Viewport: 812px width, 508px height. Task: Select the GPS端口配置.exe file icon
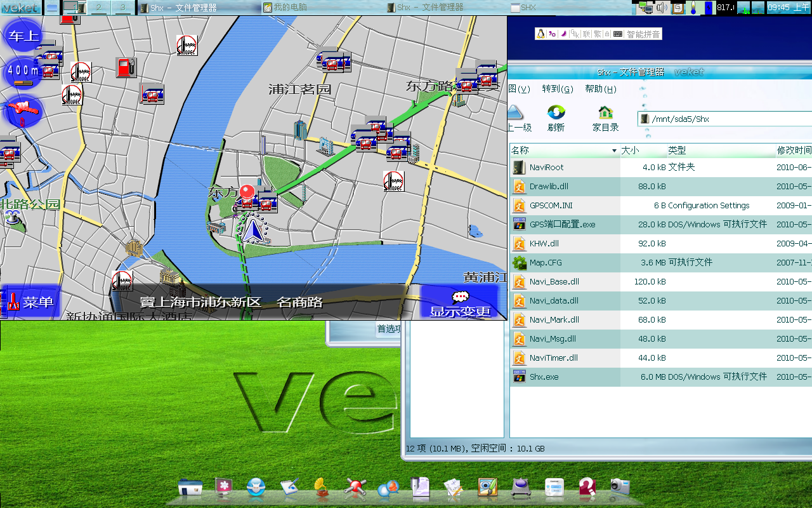pyautogui.click(x=520, y=224)
